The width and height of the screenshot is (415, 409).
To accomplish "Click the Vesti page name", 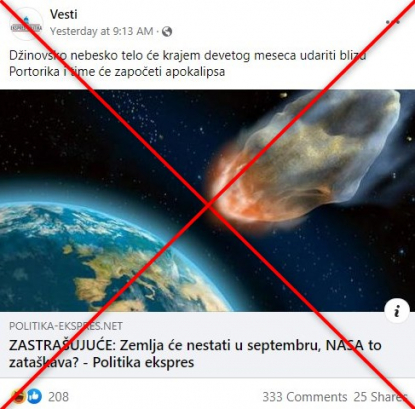I will pos(64,14).
